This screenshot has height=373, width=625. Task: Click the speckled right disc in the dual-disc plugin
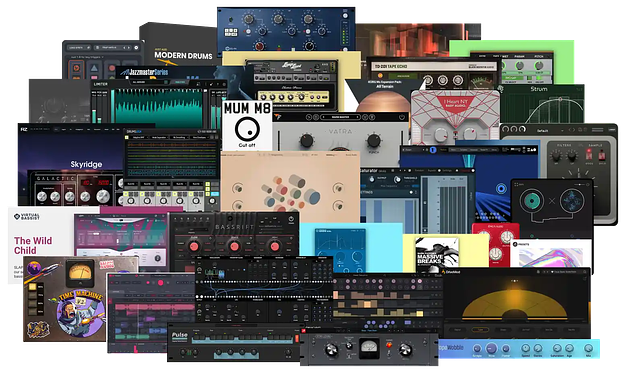572,200
